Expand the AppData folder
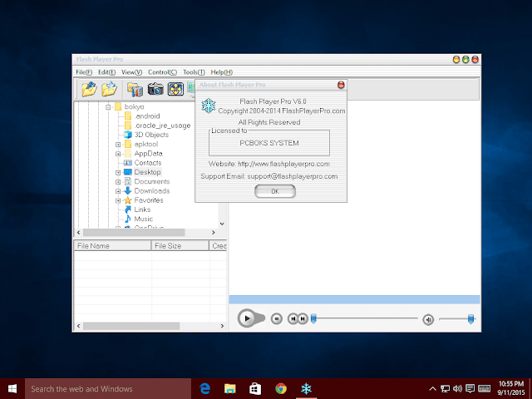 [118, 154]
